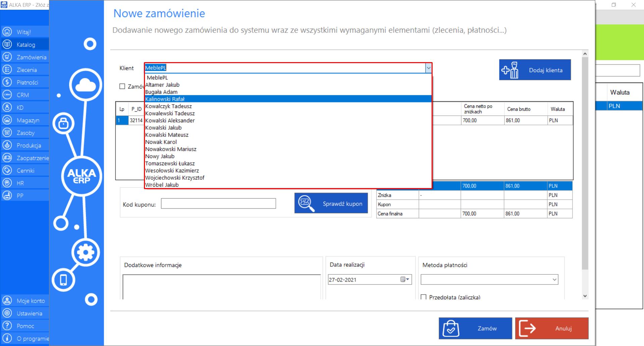Image resolution: width=644 pixels, height=346 pixels.
Task: Expand the Metoda płatności dropdown
Action: [554, 279]
